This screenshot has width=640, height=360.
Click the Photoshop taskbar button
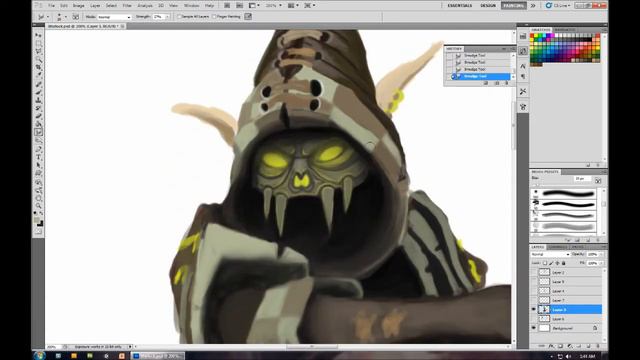click(x=158, y=356)
